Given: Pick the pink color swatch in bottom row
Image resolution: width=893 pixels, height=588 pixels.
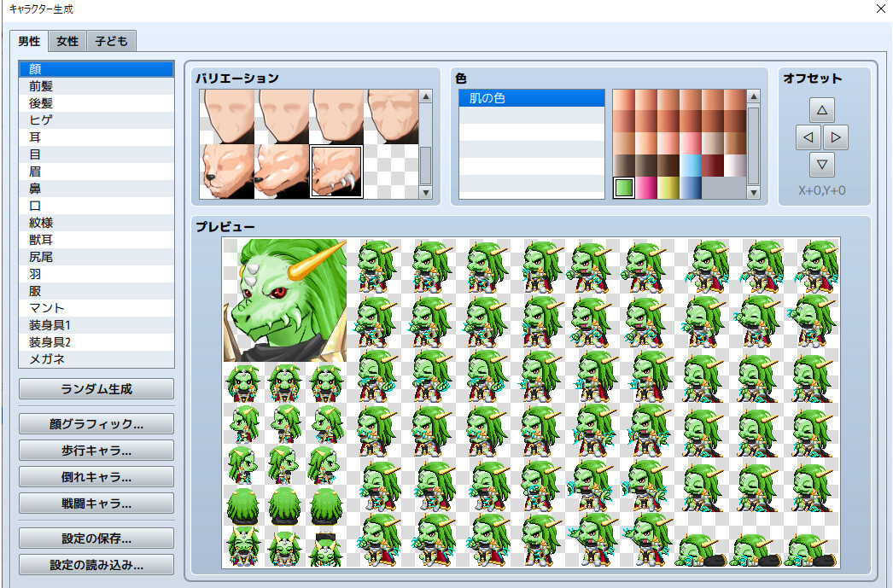Looking at the screenshot, I should click(645, 188).
